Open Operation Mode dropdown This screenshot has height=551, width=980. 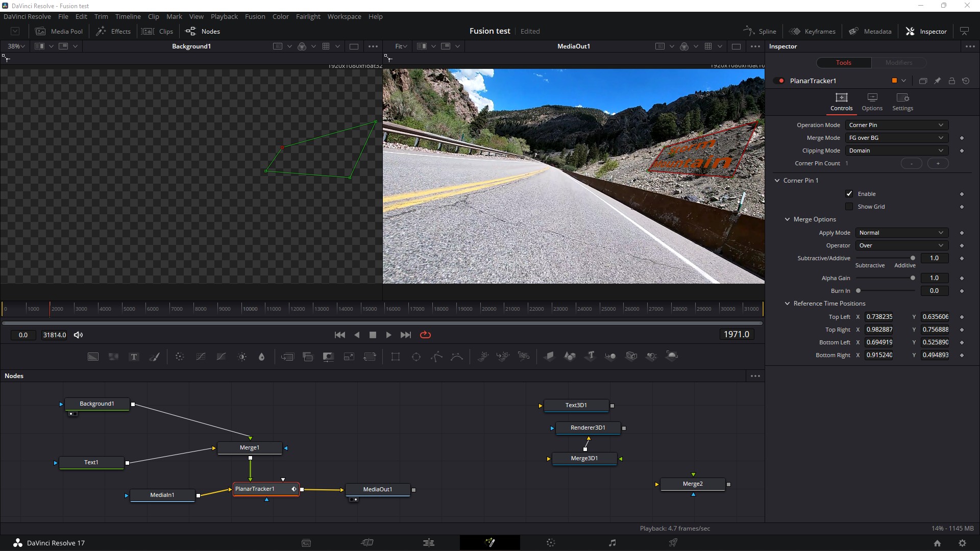point(896,125)
